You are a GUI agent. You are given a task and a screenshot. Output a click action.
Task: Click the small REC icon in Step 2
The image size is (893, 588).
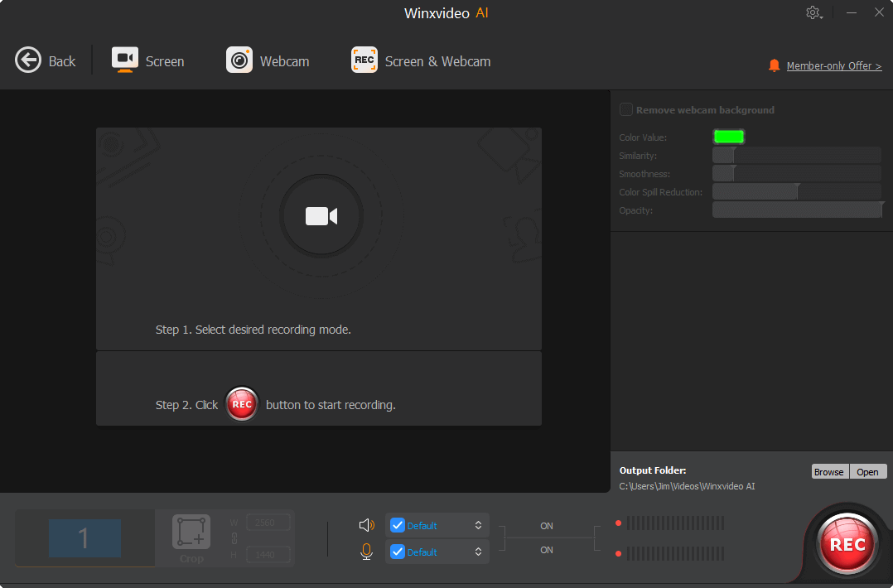pyautogui.click(x=242, y=404)
